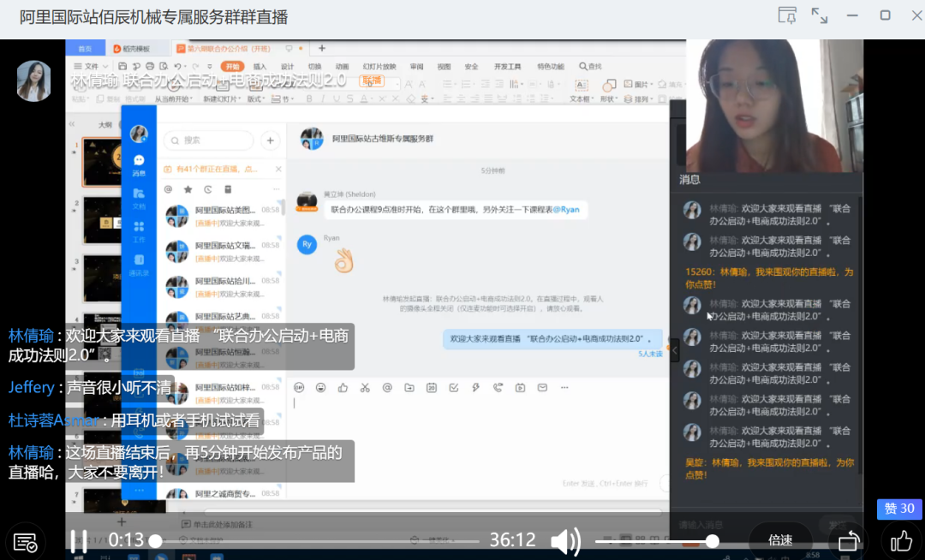Select the 设计 ribbon tab in WPS
This screenshot has width=925, height=560.
coord(287,67)
